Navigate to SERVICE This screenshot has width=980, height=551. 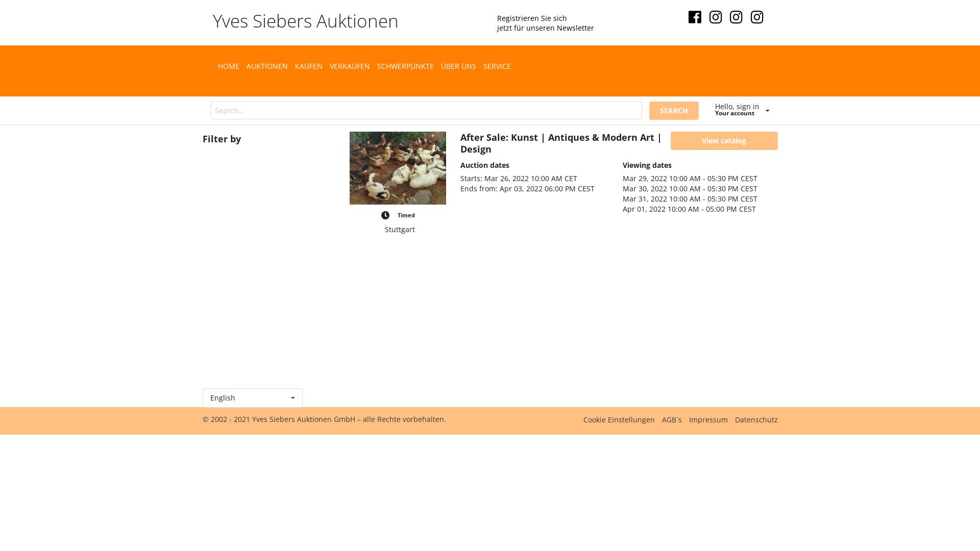[x=497, y=66]
